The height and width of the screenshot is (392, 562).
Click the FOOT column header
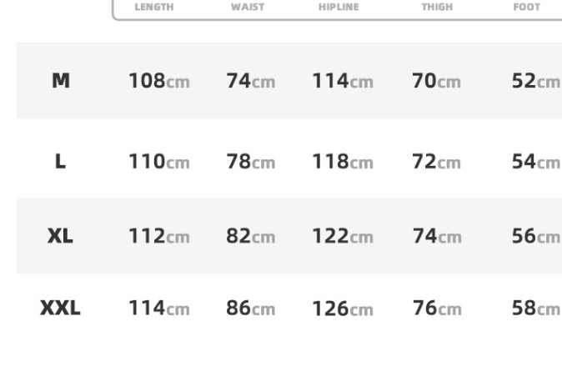[x=527, y=7]
